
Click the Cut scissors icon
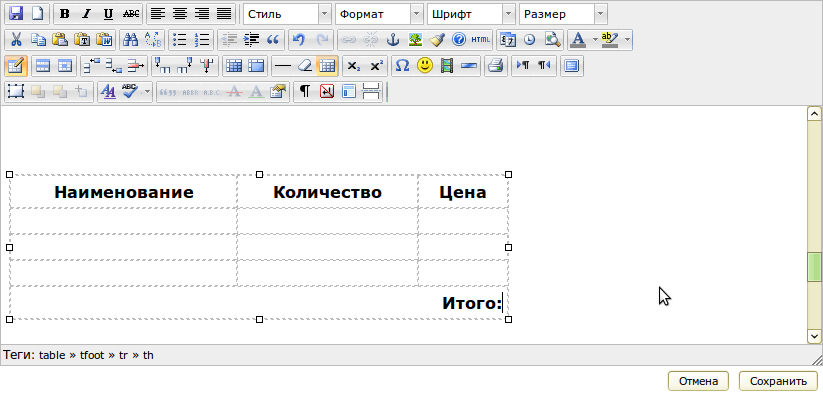pos(16,40)
